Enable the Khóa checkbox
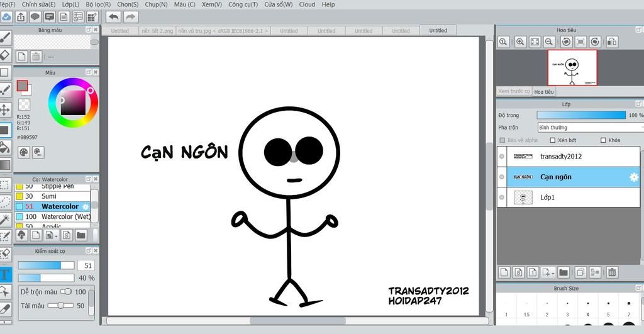 (x=603, y=140)
